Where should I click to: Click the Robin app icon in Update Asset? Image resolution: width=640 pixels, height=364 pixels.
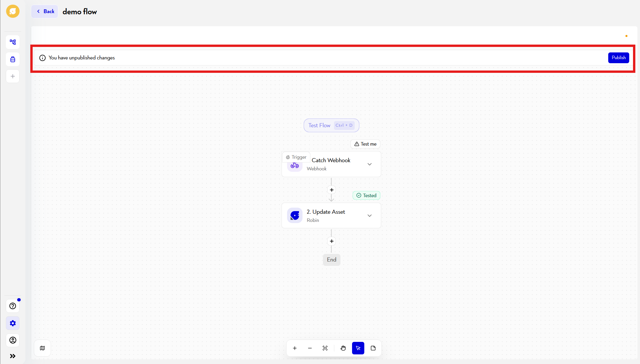coord(295,215)
